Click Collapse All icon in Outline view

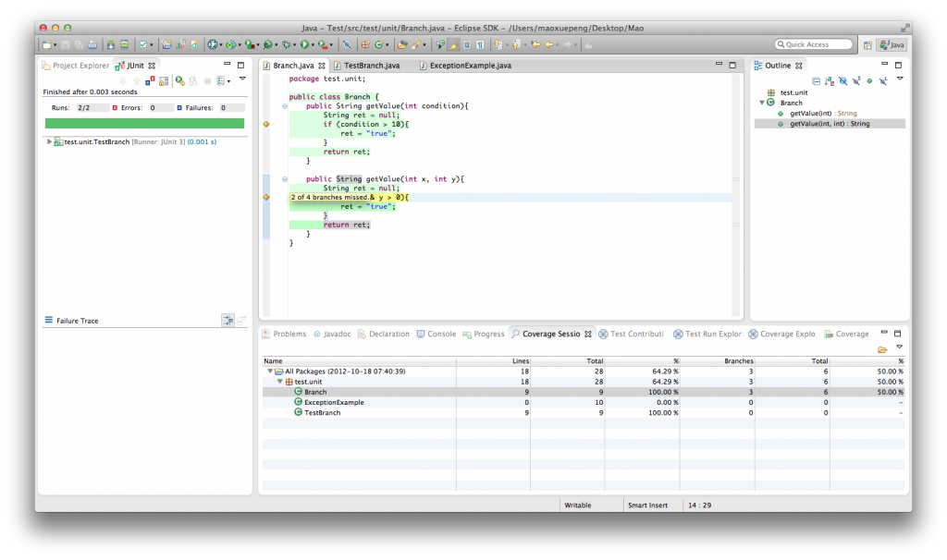[x=816, y=81]
